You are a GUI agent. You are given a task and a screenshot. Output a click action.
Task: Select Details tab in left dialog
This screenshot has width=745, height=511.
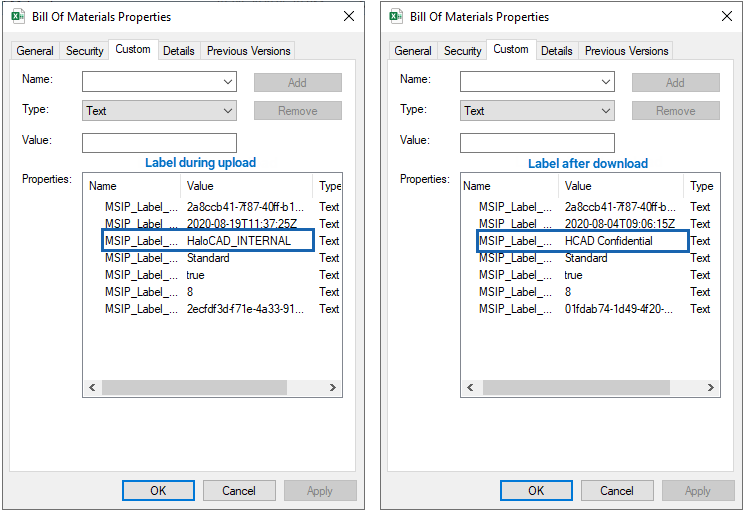[x=179, y=51]
